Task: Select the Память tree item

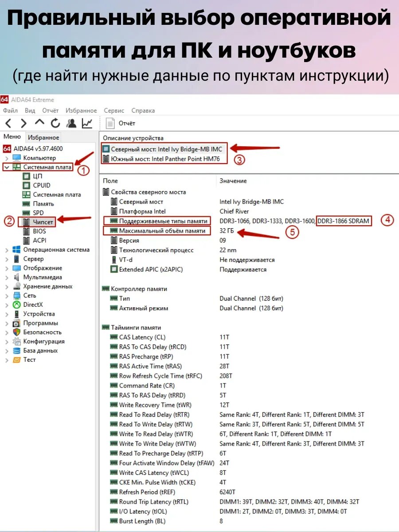Action: pos(38,203)
